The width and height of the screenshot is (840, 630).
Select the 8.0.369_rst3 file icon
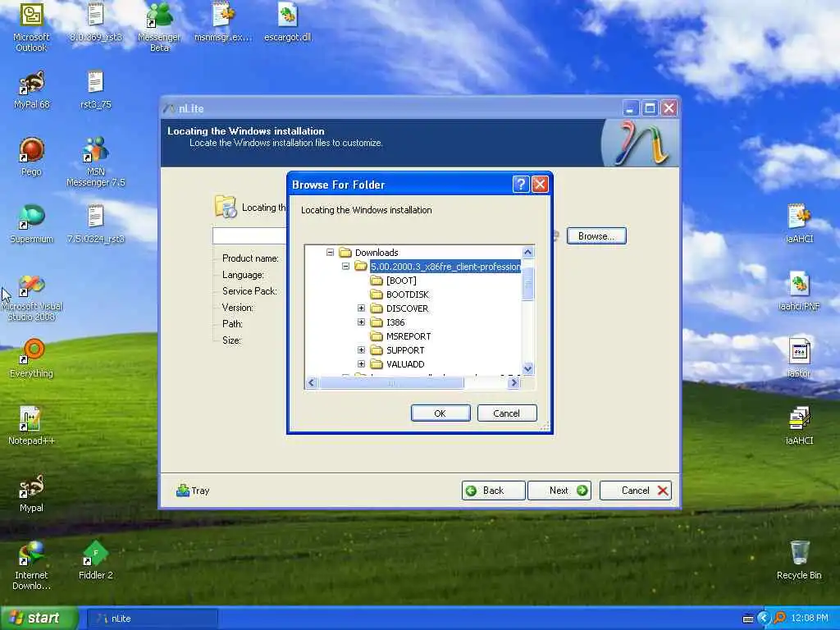coord(95,22)
